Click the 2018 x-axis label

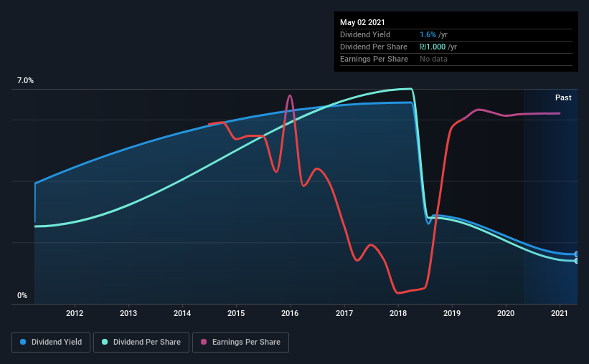tap(398, 313)
